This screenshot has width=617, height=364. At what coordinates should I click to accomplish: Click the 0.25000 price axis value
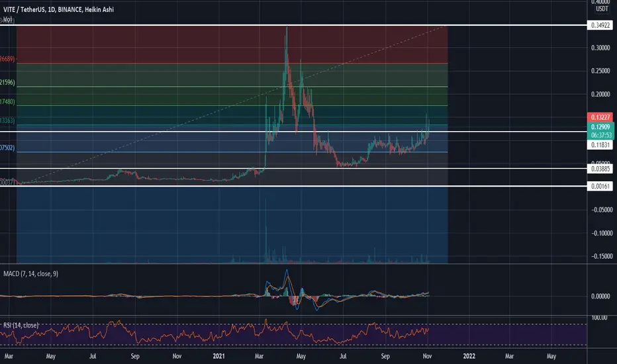coord(600,71)
